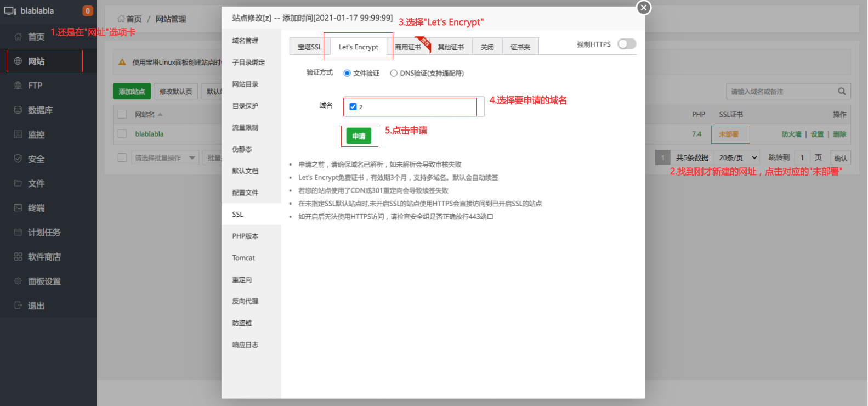Expand the 20条/页 page size dropdown
The width and height of the screenshot is (868, 406).
pyautogui.click(x=738, y=158)
